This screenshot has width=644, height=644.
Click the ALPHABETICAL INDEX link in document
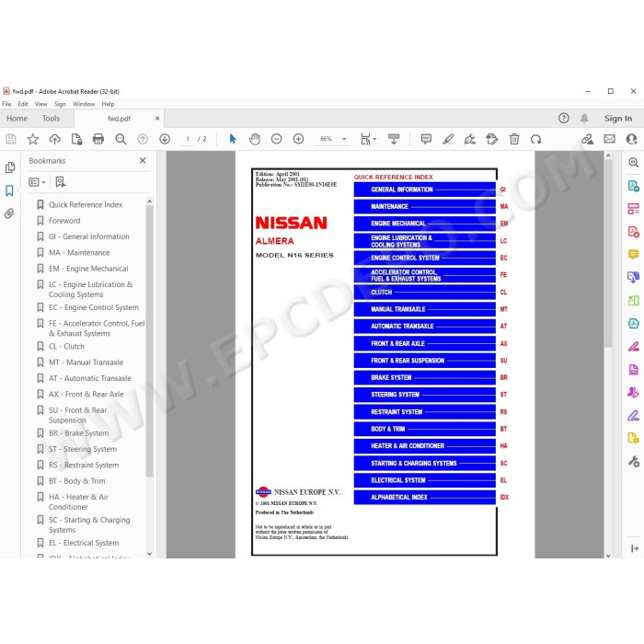click(x=425, y=498)
